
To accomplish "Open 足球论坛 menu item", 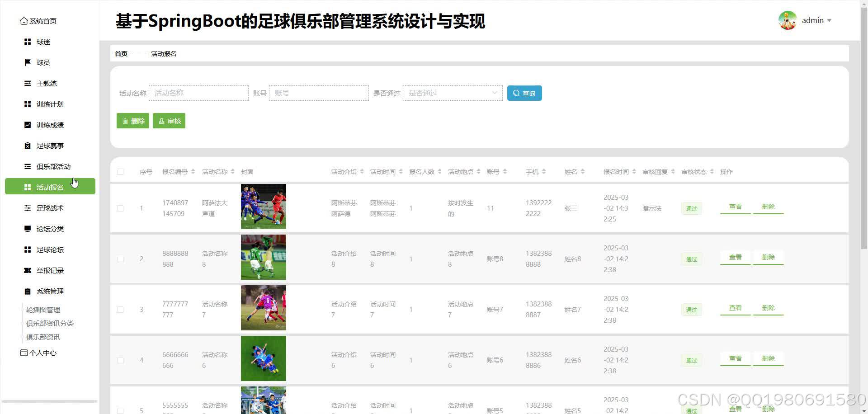I will pyautogui.click(x=50, y=249).
